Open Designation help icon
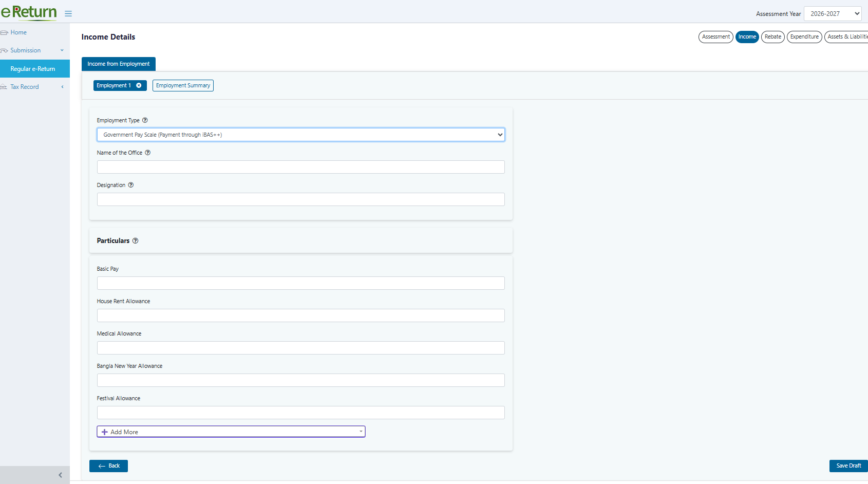The width and height of the screenshot is (868, 484). [131, 185]
